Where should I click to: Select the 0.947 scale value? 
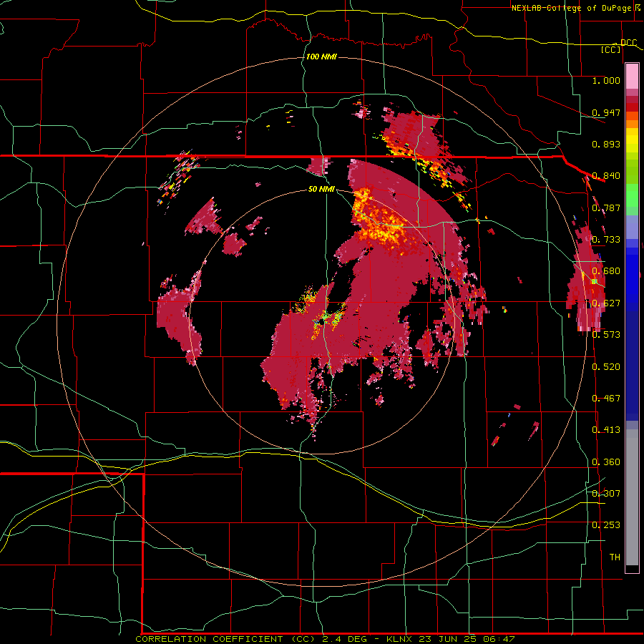point(606,112)
